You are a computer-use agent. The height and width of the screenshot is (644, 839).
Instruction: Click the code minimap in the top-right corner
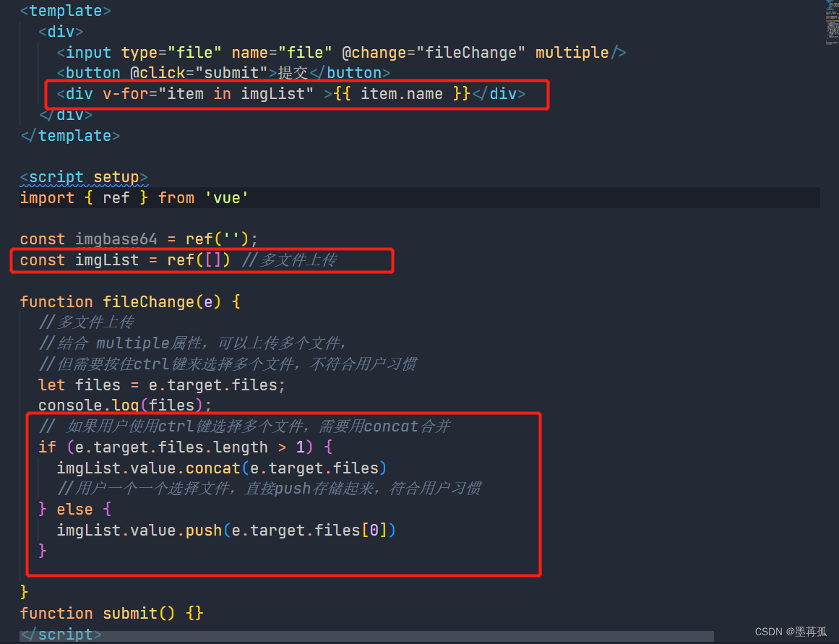coord(832,22)
